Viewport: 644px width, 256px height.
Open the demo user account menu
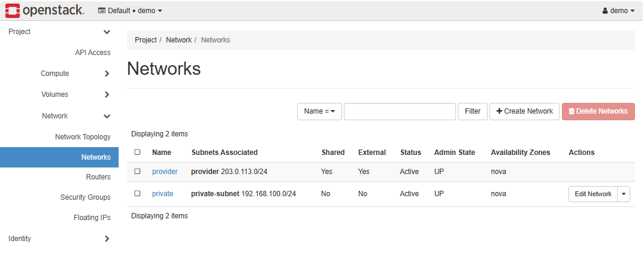618,11
